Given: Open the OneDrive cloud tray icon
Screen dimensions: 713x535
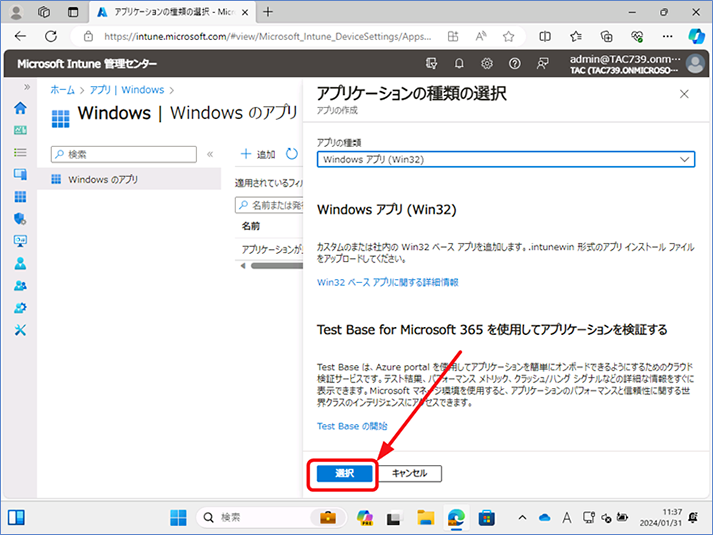Looking at the screenshot, I should click(x=544, y=518).
